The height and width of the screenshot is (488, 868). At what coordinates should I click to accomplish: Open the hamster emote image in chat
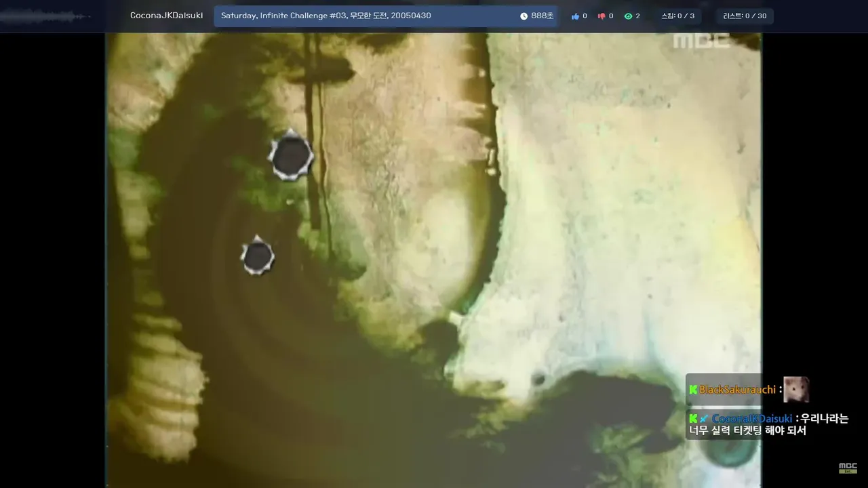[x=796, y=390]
